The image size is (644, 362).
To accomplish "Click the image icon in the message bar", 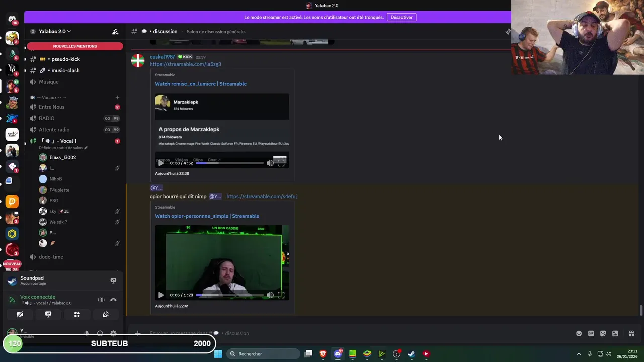I will tap(615, 333).
